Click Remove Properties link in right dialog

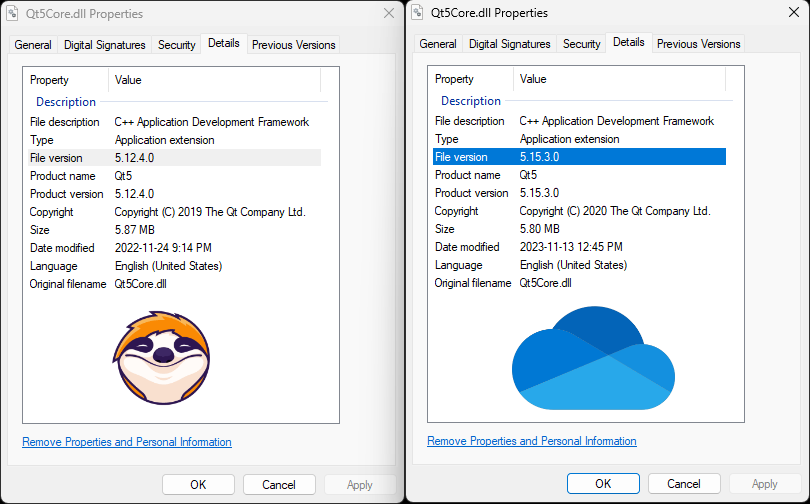click(532, 441)
